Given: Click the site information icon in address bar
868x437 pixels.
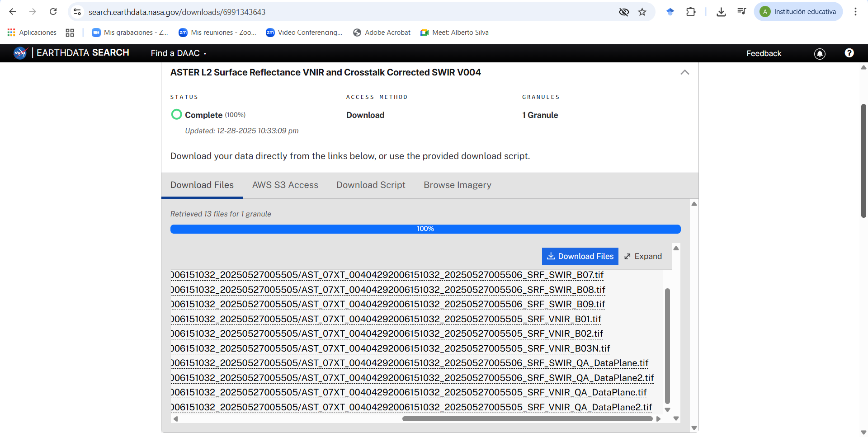Looking at the screenshot, I should pos(78,12).
